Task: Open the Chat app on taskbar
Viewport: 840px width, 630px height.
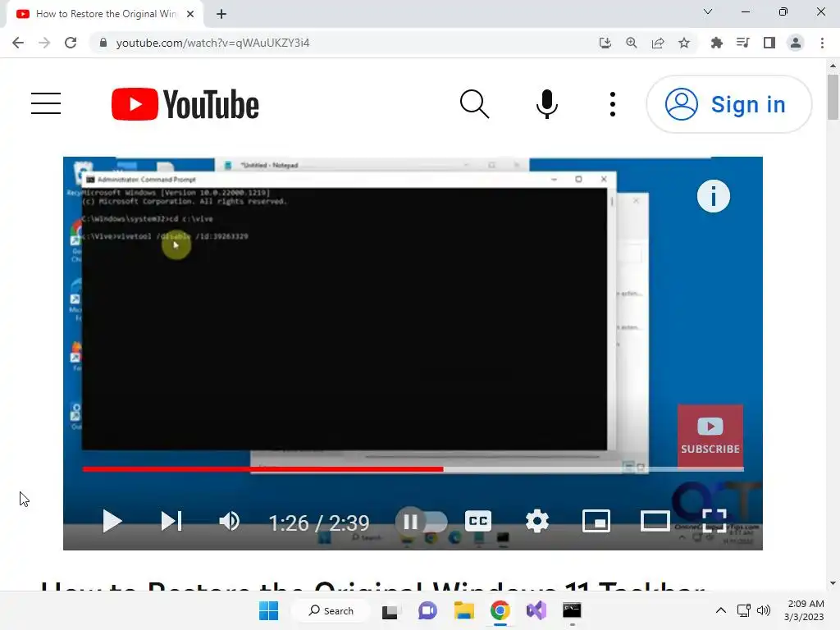Action: [427, 610]
